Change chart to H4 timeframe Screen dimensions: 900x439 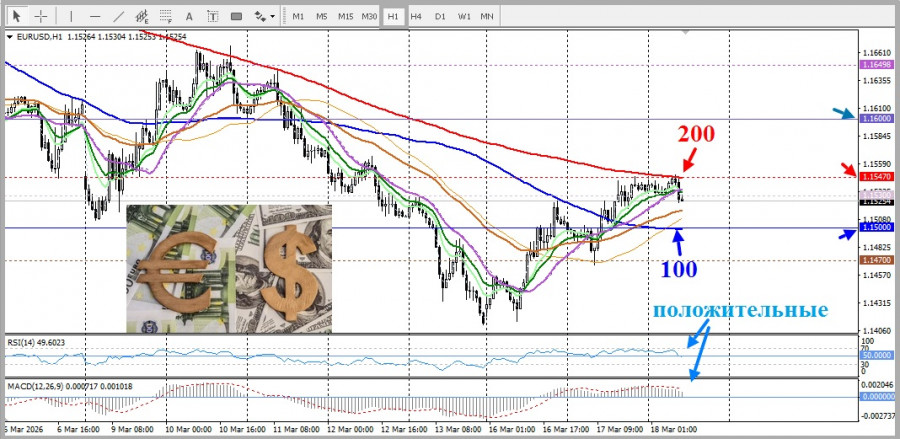pyautogui.click(x=416, y=16)
